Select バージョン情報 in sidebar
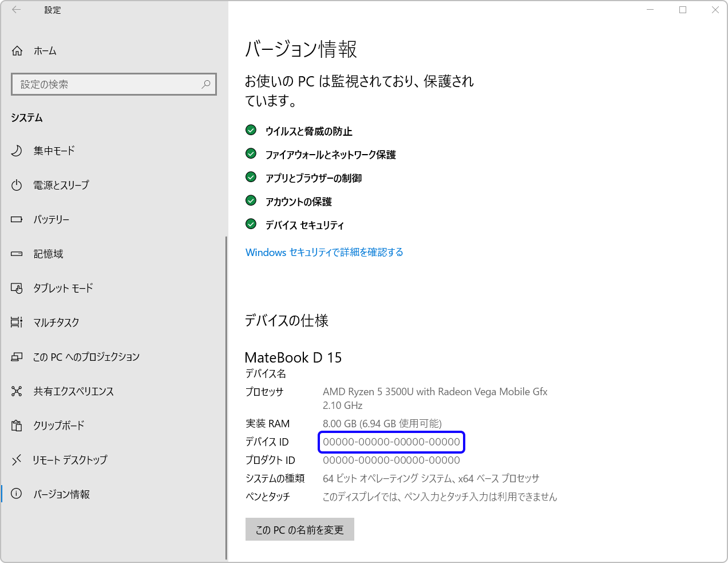Screen dimensions: 728x563 61,494
